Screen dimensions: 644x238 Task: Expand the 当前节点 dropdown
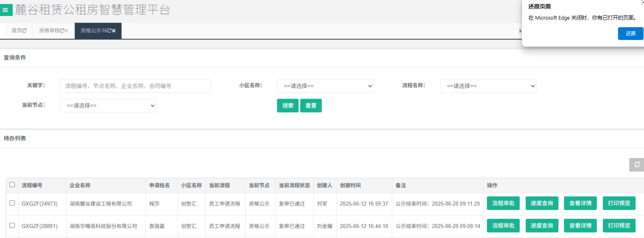coord(108,106)
